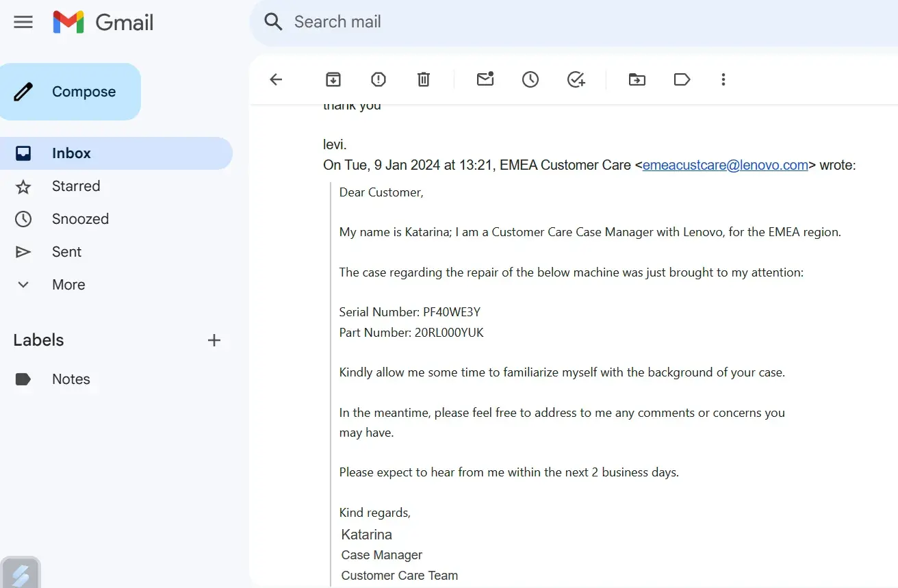Open emeacustcare@lenovo.com email link
Image resolution: width=898 pixels, height=588 pixels.
[726, 165]
